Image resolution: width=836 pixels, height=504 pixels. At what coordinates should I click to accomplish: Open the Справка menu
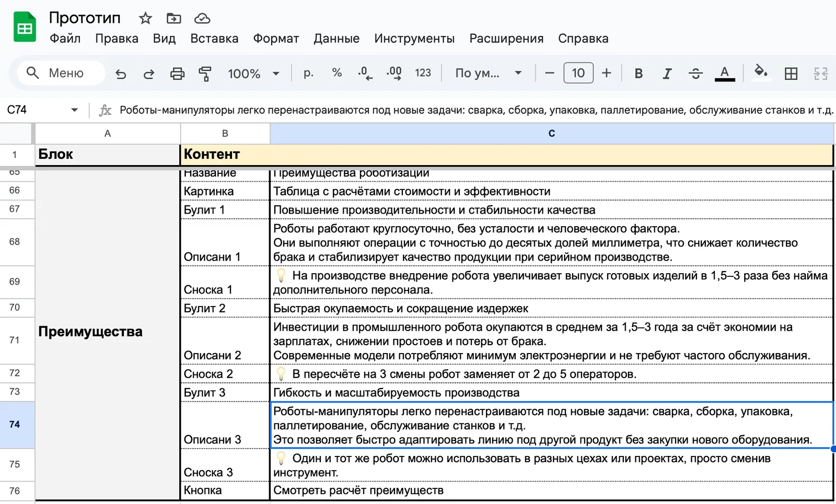tap(583, 39)
